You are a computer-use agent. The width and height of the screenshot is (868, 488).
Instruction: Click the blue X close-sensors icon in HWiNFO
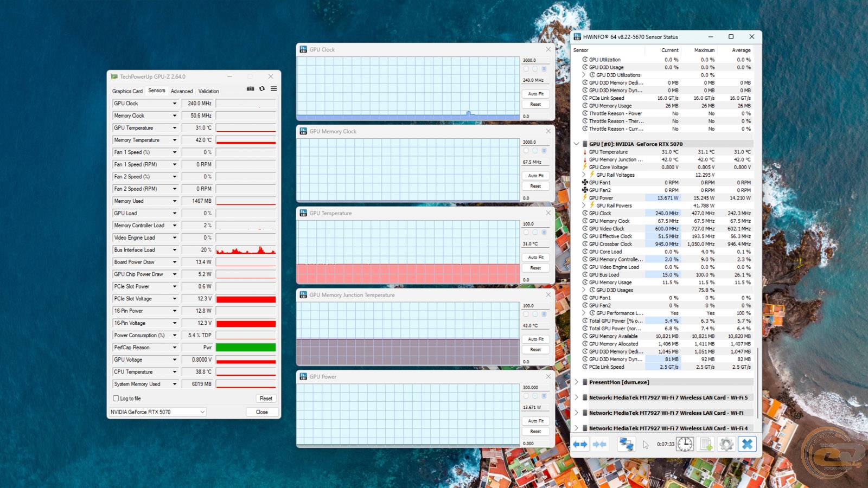tap(747, 444)
